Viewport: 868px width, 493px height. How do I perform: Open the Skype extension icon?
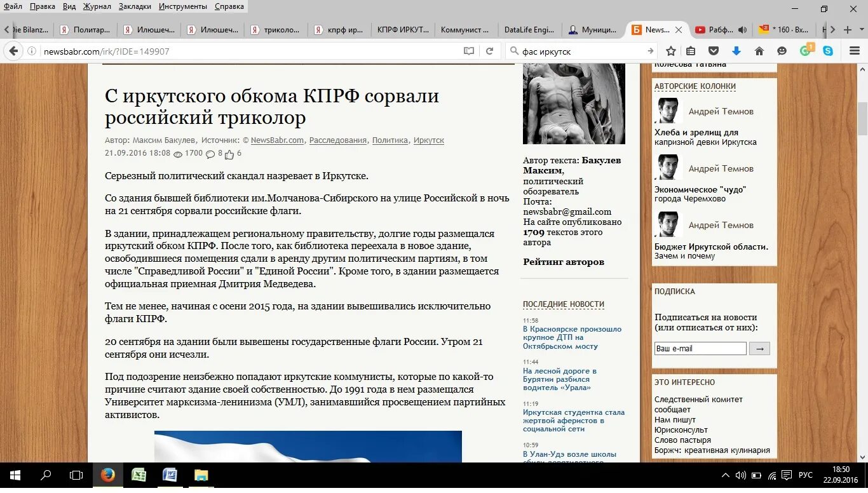[829, 50]
